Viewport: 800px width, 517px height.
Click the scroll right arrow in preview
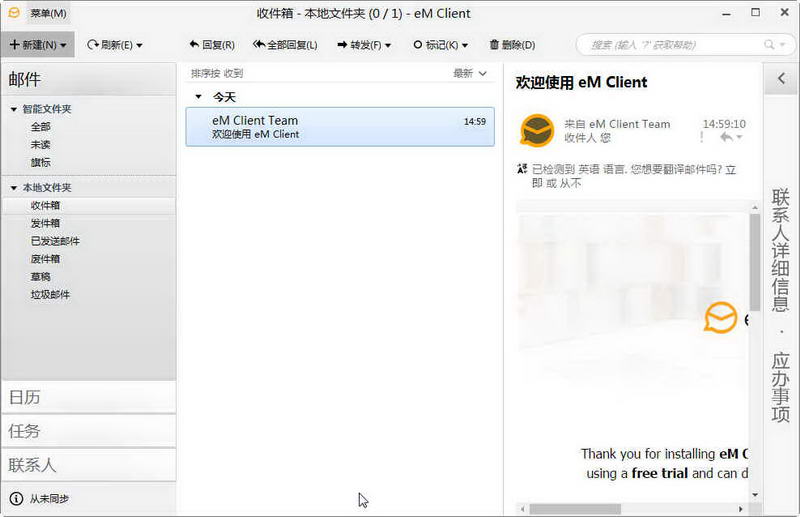[741, 509]
